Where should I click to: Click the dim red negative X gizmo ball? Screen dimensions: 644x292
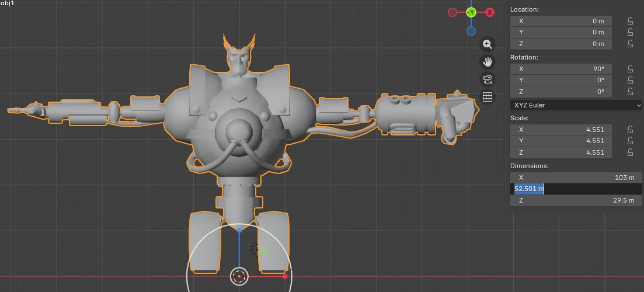point(452,12)
